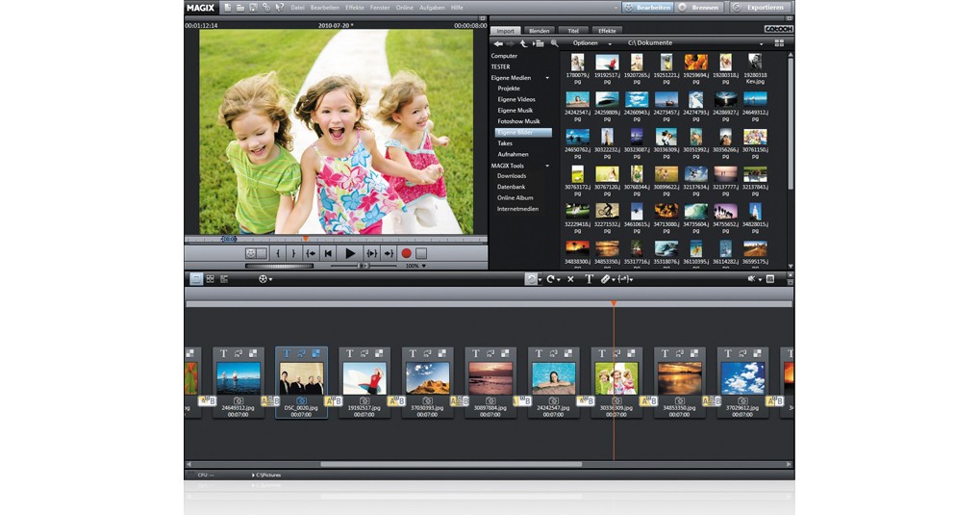
Task: Switch to scene overview grid icon
Action: pos(210,279)
